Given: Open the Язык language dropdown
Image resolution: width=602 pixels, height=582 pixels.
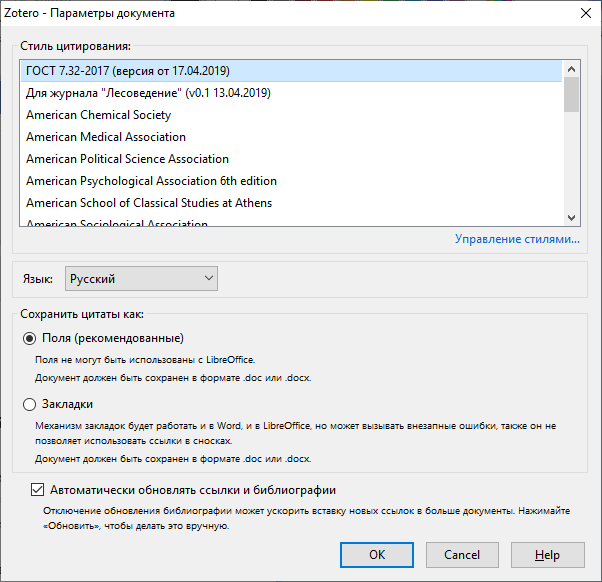Looking at the screenshot, I should [141, 278].
